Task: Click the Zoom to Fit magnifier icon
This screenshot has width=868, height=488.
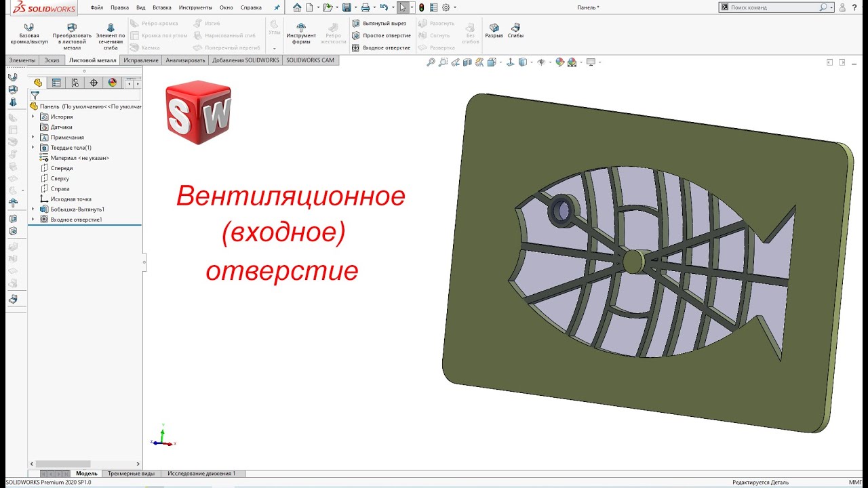Action: point(431,62)
